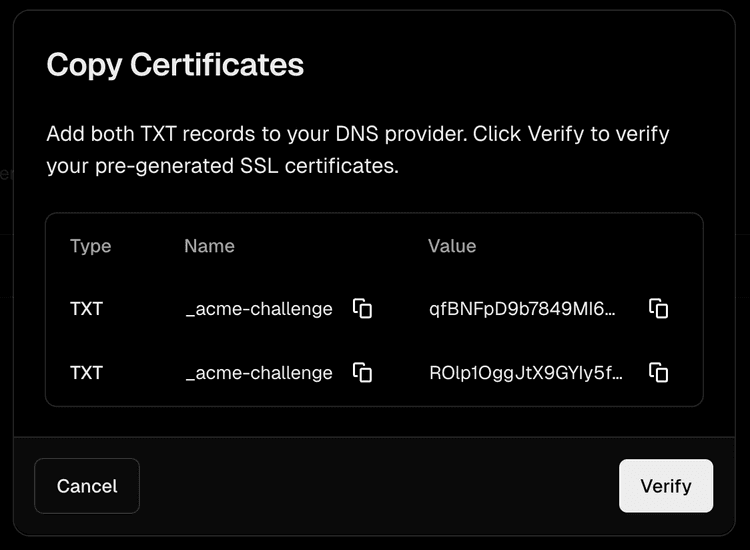This screenshot has width=750, height=550.
Task: Click the Type column header
Action: coord(90,246)
